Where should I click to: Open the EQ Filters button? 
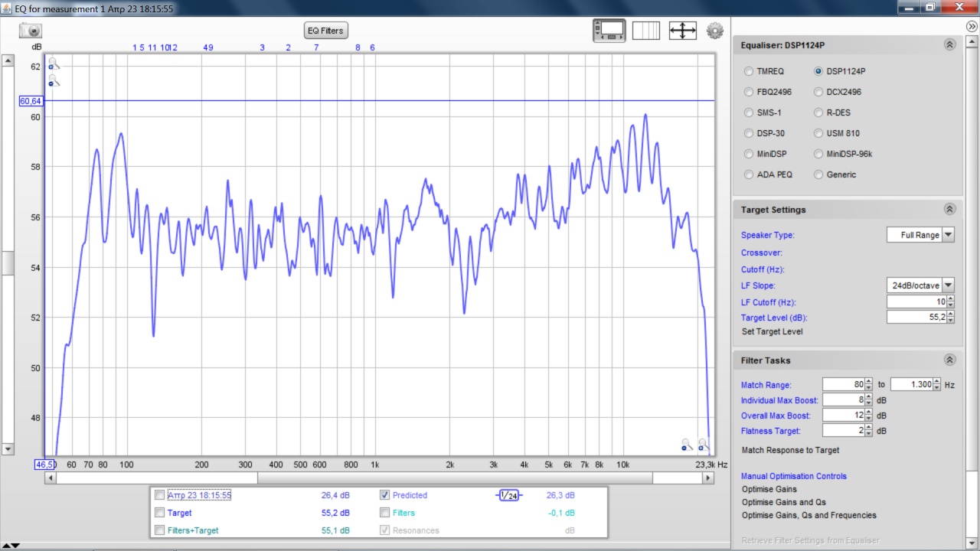pyautogui.click(x=325, y=31)
